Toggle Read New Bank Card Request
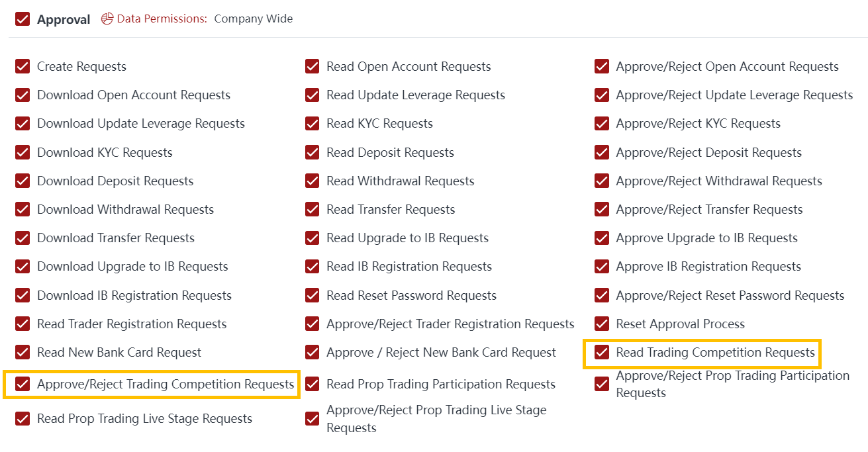 (23, 353)
